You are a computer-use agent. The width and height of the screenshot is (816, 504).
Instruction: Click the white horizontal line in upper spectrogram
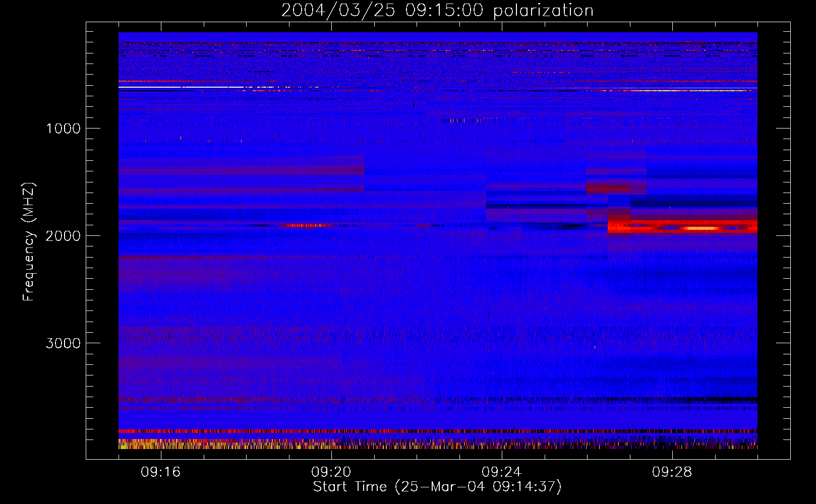[182, 87]
